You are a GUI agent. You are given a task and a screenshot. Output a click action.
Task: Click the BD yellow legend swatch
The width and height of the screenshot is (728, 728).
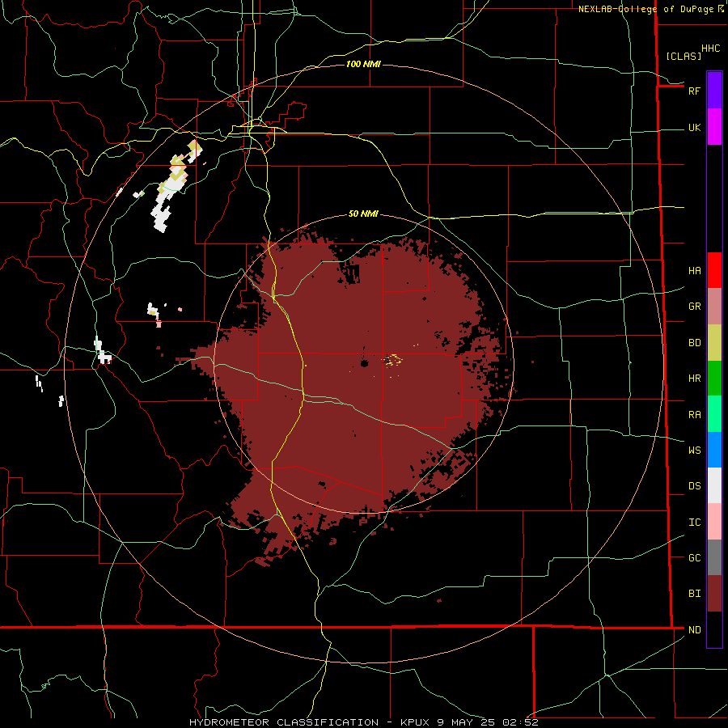(714, 343)
